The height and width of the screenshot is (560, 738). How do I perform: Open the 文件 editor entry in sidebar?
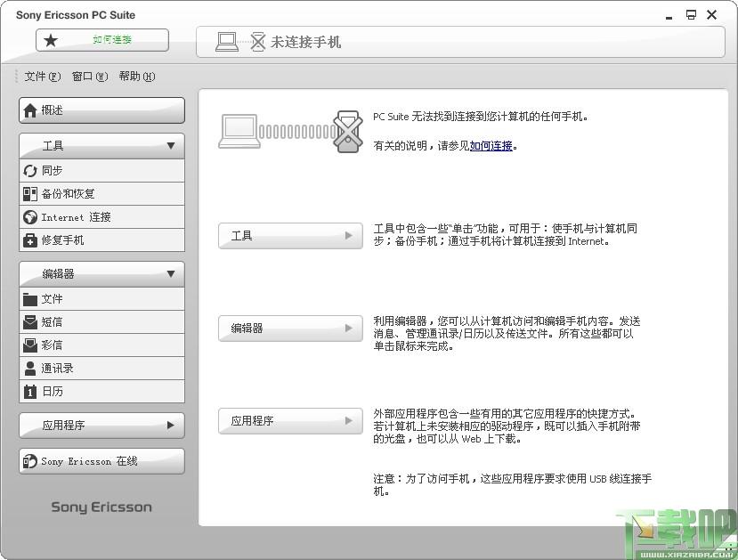click(x=101, y=299)
